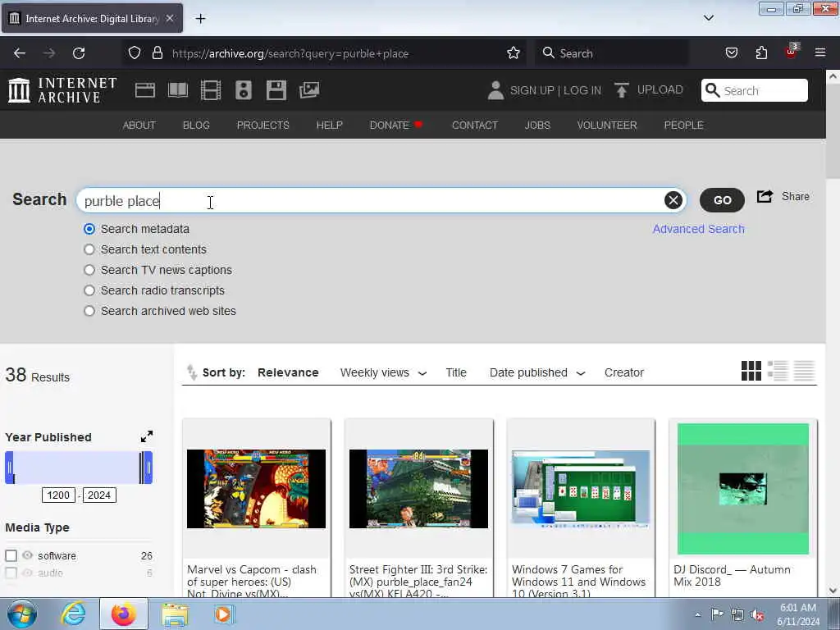Image resolution: width=840 pixels, height=630 pixels.
Task: Open the ABOUT menu item
Action: click(139, 125)
